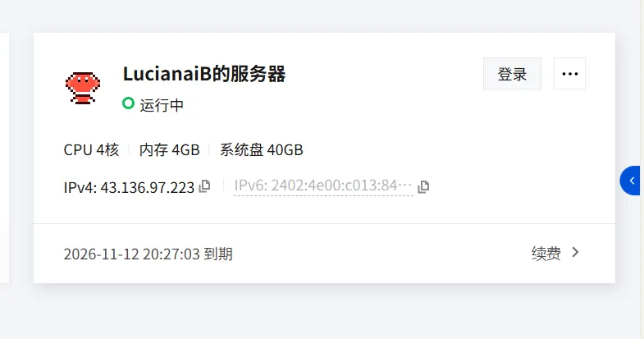Click the CPU 4核 spec label
The image size is (644, 339).
[91, 150]
